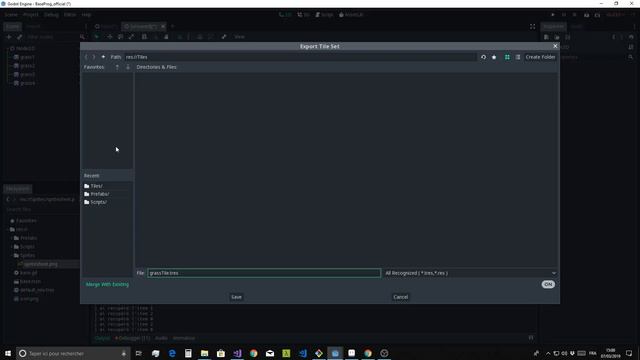Select the Inspector dock tab
This screenshot has width=640, height=360.
[553, 27]
